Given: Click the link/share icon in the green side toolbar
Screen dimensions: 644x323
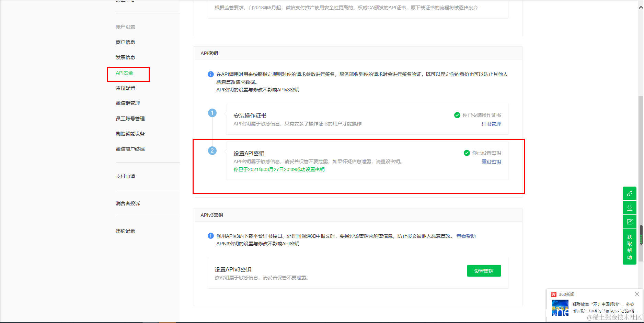Looking at the screenshot, I should click(630, 193).
